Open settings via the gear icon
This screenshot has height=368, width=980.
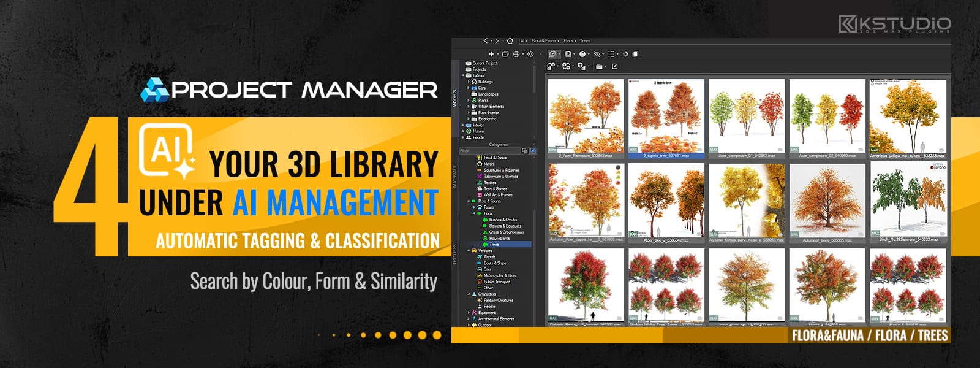click(x=530, y=54)
